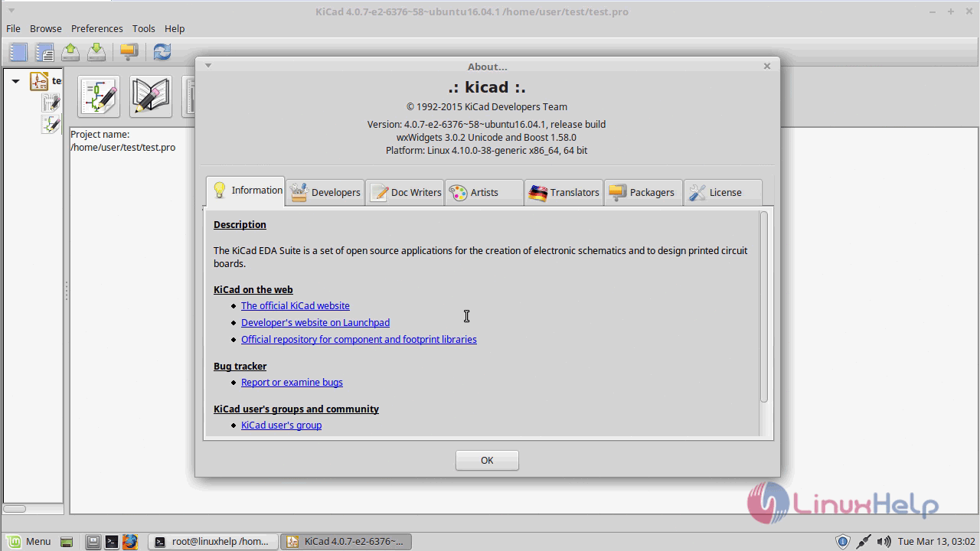Select the PCB file icon in project tree
Viewport: 980px width, 551px height.
[x=51, y=103]
